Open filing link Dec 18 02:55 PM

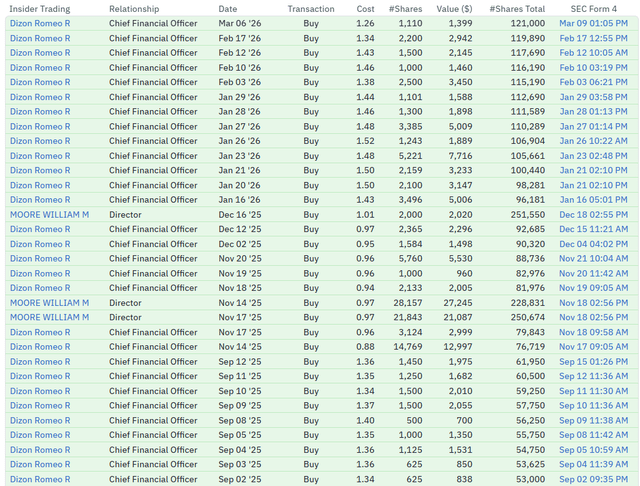(x=593, y=215)
